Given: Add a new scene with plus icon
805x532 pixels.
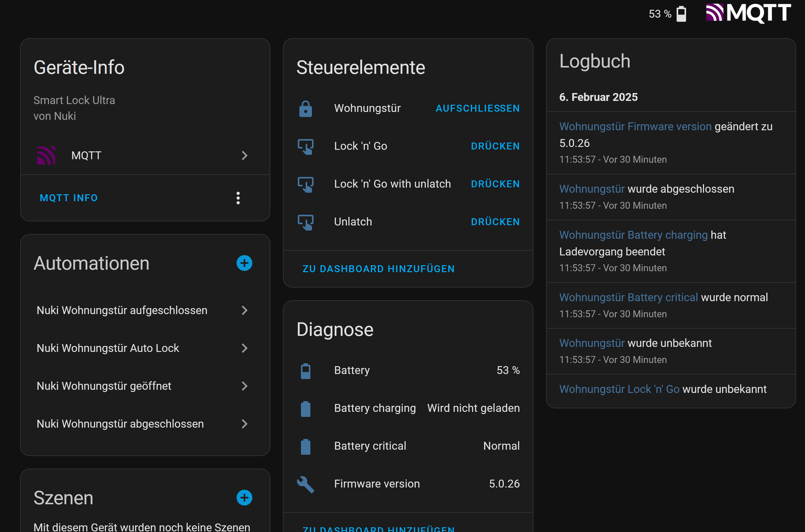Looking at the screenshot, I should [244, 498].
